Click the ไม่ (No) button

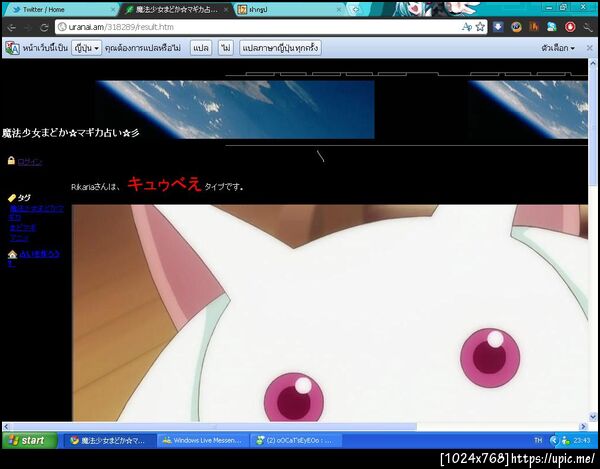226,48
